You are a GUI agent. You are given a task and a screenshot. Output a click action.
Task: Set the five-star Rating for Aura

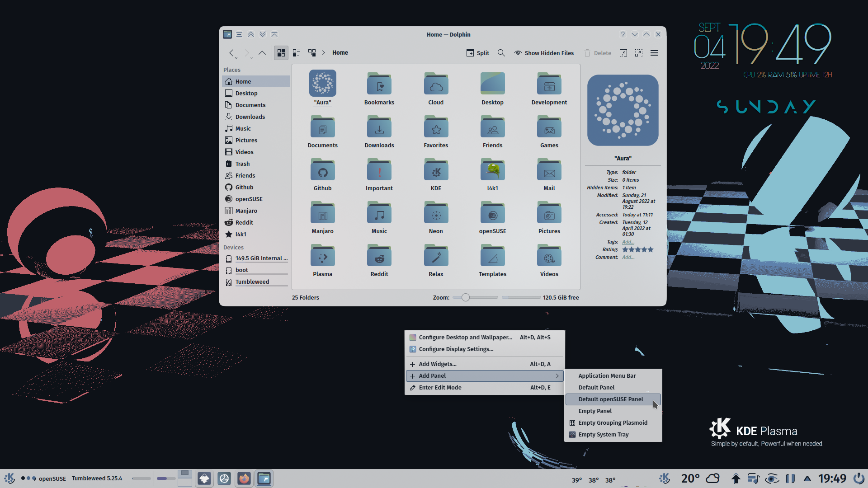click(638, 249)
